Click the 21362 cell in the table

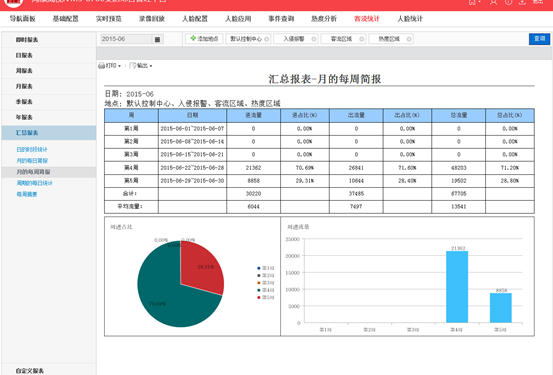click(254, 168)
